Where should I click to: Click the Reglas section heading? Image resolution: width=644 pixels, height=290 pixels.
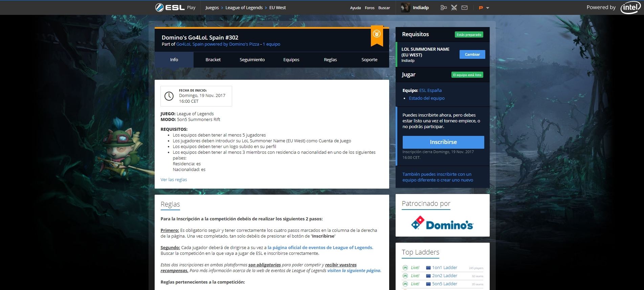coord(170,204)
